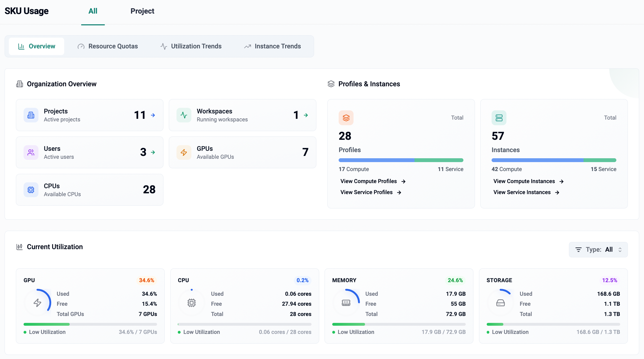Click the storage drive icon in gauge
Viewport: 644px width, 359px height.
500,303
